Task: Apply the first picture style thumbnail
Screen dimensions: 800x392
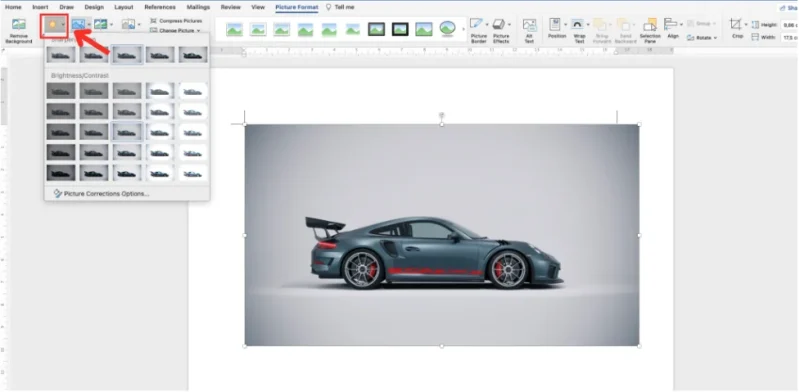Action: pyautogui.click(x=234, y=29)
